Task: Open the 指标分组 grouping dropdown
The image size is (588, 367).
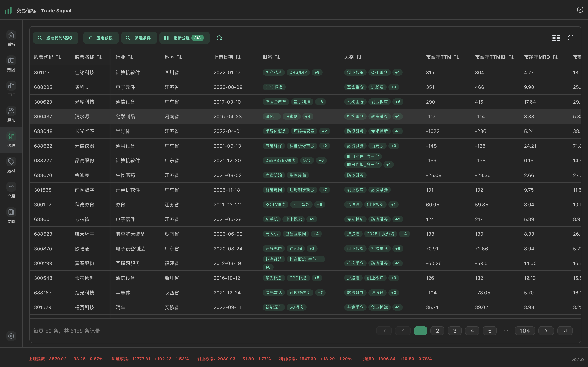Action: [x=184, y=38]
